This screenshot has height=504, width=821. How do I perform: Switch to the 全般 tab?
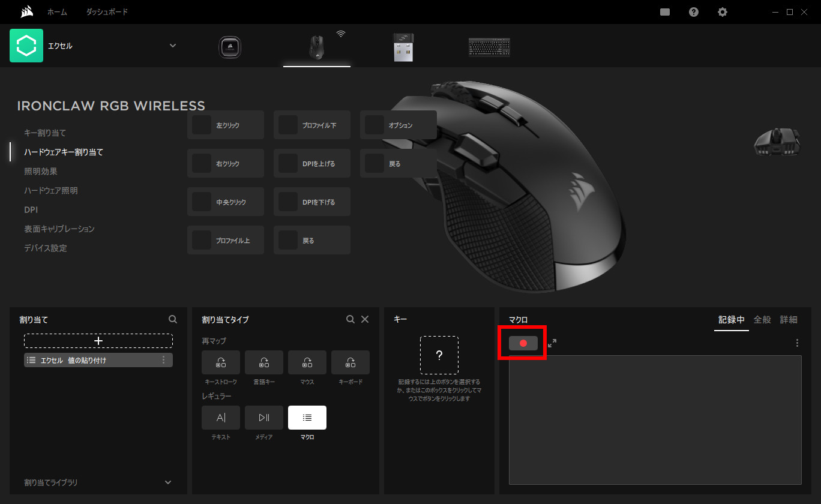(x=762, y=320)
